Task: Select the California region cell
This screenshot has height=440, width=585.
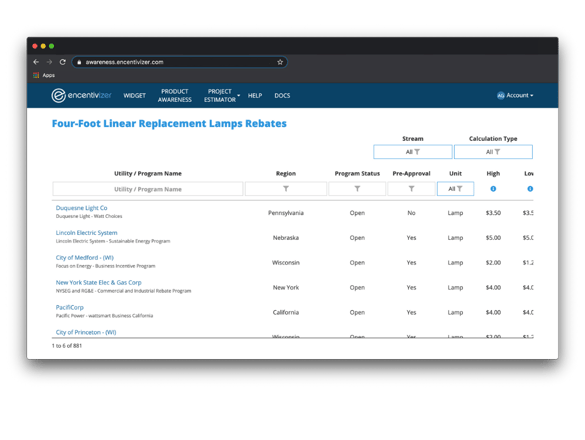Action: coord(286,312)
